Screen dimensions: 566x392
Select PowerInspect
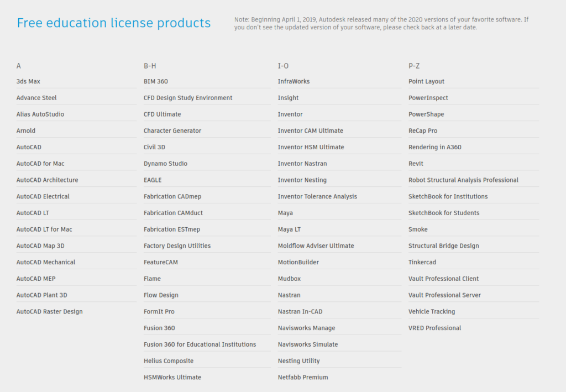tap(428, 98)
